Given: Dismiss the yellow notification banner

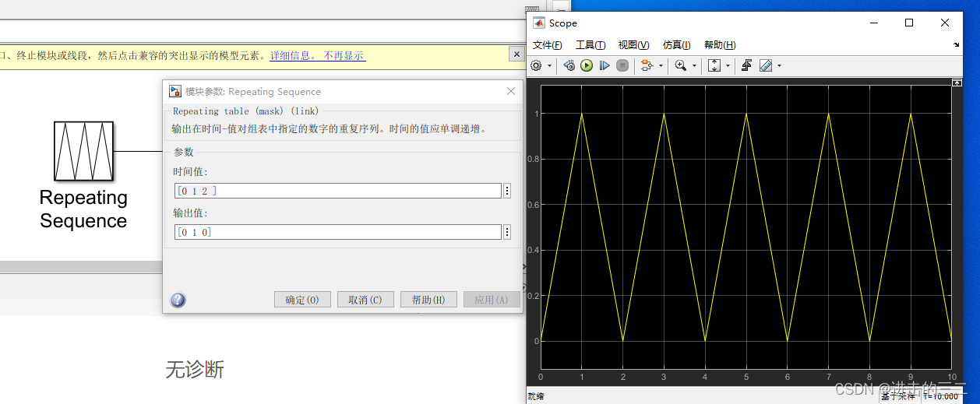Looking at the screenshot, I should pos(516,54).
